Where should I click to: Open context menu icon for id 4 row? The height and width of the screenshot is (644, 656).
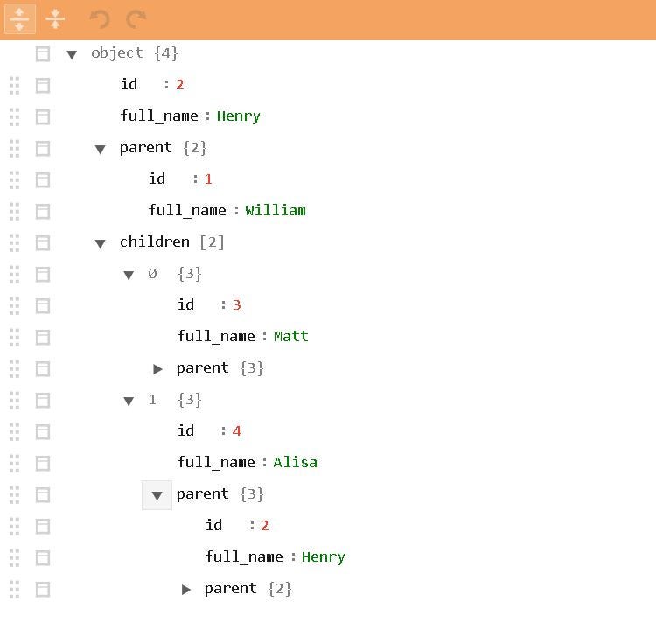click(43, 432)
